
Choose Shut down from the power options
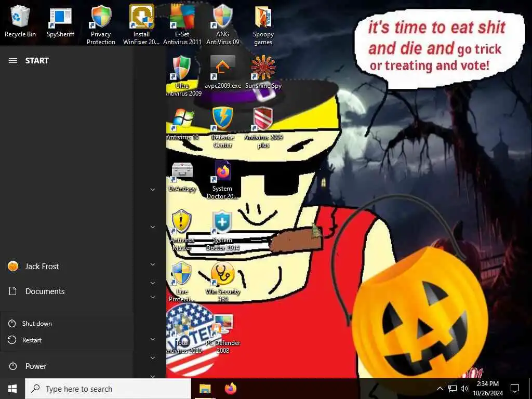(x=66, y=323)
